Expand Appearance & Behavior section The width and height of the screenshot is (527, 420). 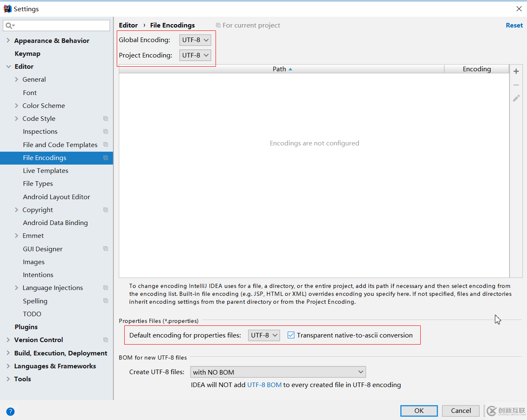click(8, 40)
